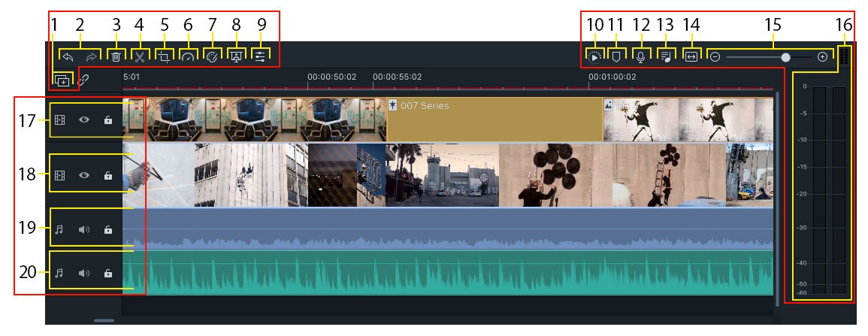Open the Color palette tool
The width and height of the screenshot is (868, 336).
pyautogui.click(x=211, y=57)
